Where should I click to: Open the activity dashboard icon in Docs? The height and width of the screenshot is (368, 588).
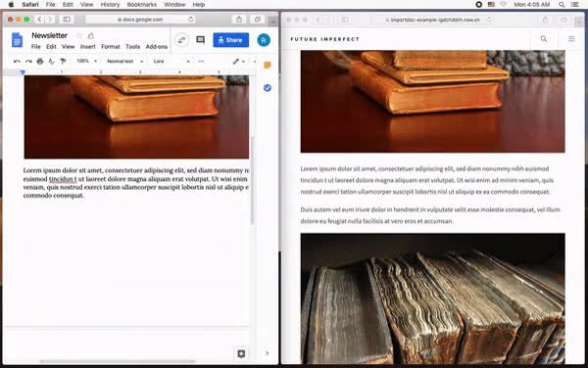click(x=181, y=40)
